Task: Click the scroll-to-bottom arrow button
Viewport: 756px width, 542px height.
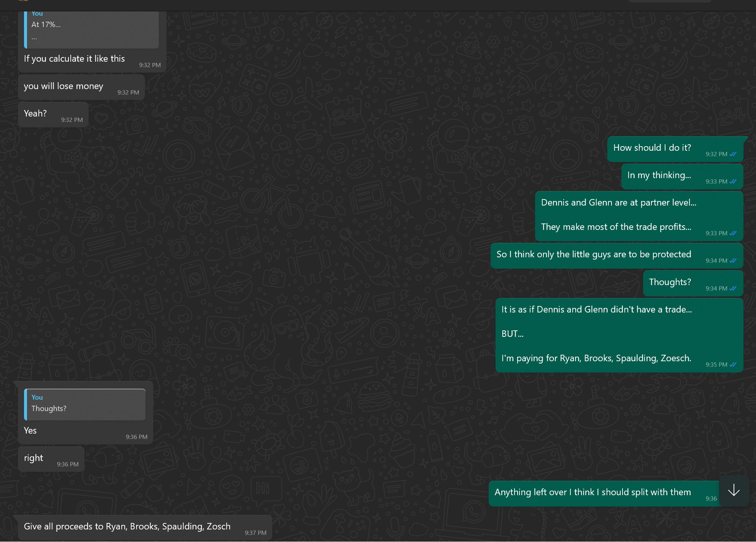Action: tap(734, 491)
